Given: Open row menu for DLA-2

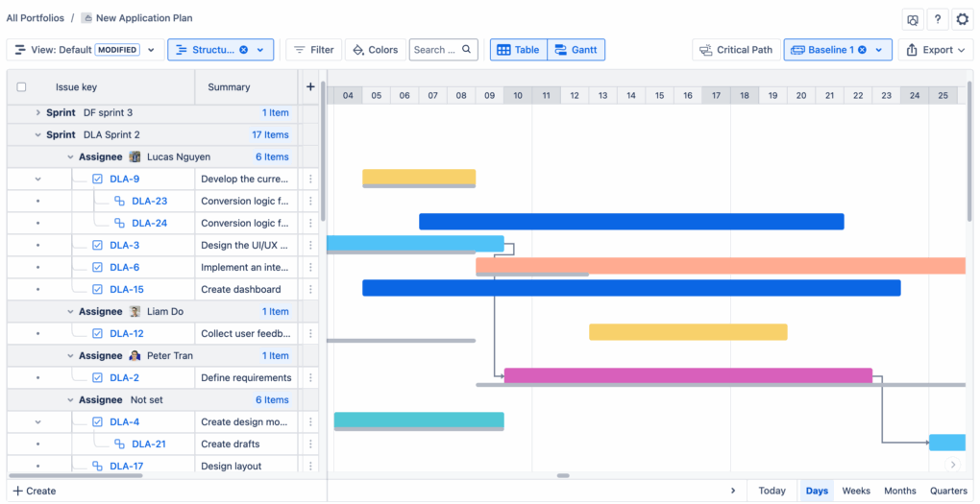Looking at the screenshot, I should 310,378.
